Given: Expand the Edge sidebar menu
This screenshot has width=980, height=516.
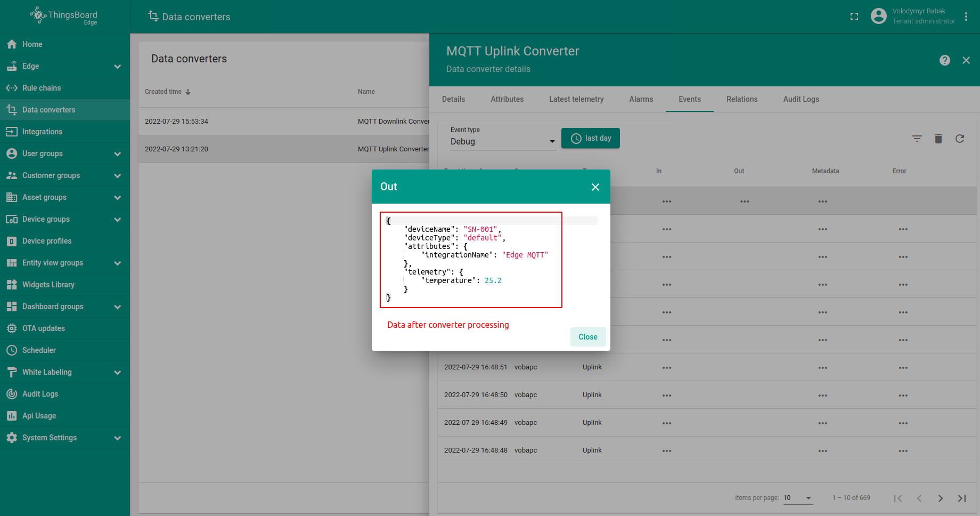Looking at the screenshot, I should [118, 67].
